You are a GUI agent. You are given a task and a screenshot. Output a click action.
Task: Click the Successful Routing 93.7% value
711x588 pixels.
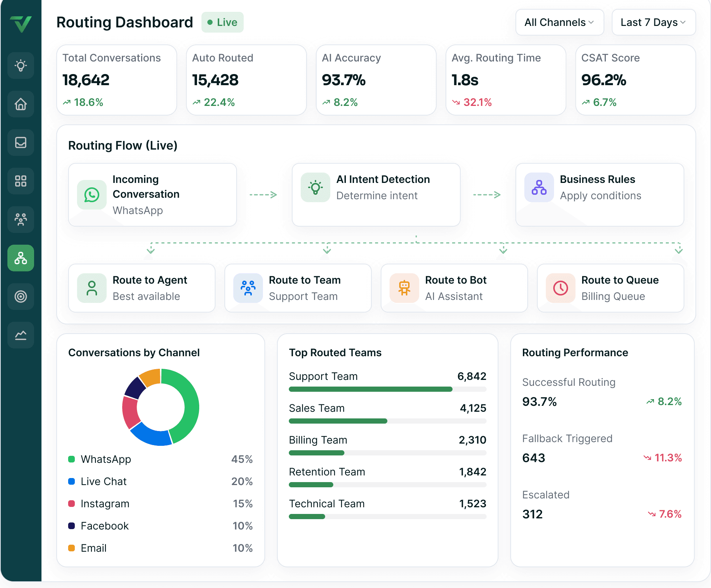click(540, 402)
